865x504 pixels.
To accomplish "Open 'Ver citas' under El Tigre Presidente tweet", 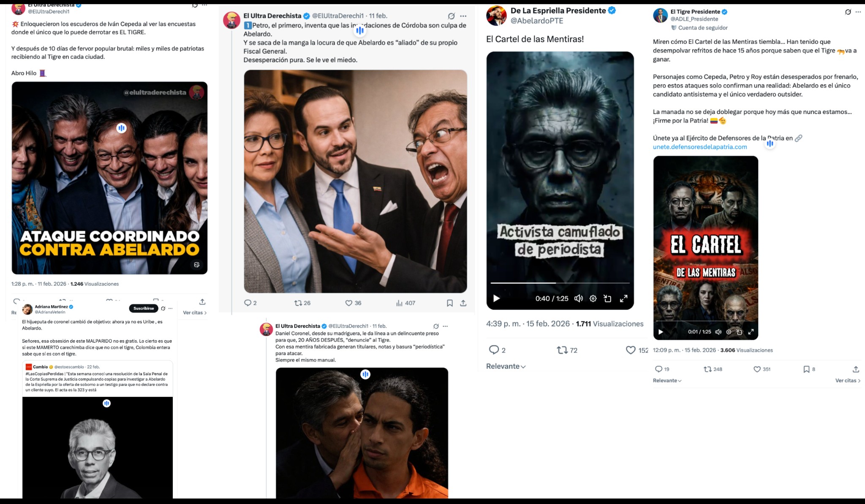I will click(x=848, y=380).
